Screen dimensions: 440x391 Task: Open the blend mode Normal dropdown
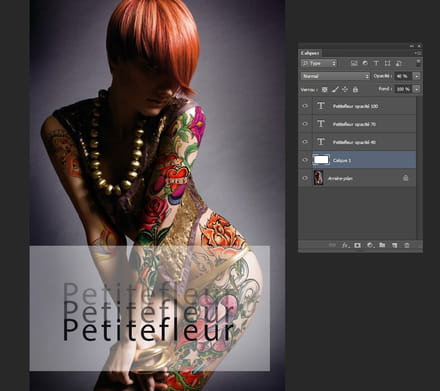point(335,76)
